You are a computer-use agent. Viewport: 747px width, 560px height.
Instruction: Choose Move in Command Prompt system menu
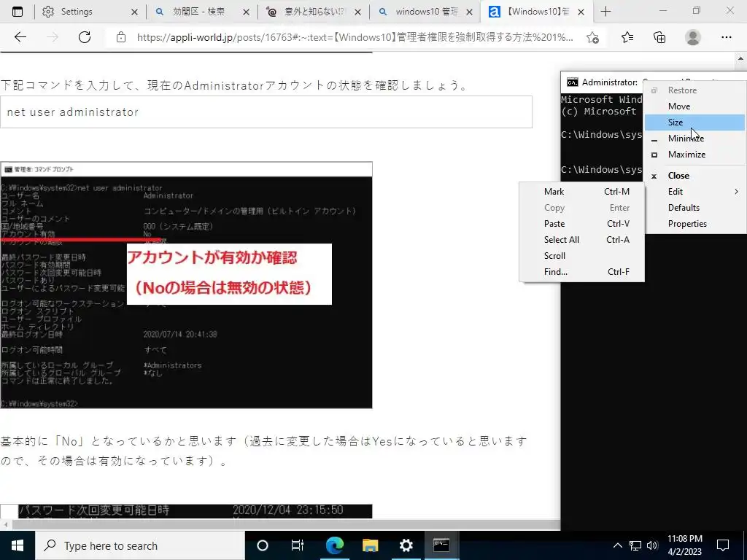694,106
